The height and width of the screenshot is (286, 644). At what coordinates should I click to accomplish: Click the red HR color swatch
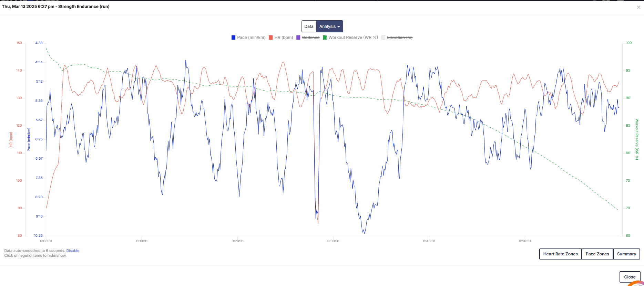pyautogui.click(x=271, y=38)
